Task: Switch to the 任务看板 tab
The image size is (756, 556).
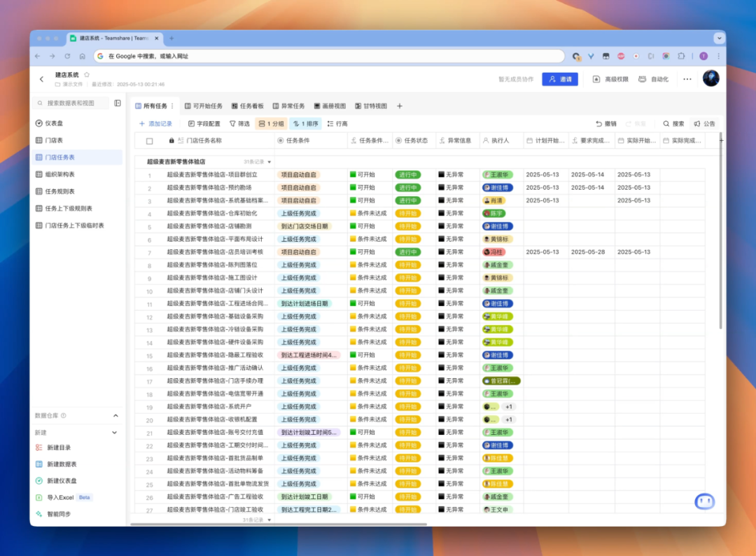Action: point(247,106)
